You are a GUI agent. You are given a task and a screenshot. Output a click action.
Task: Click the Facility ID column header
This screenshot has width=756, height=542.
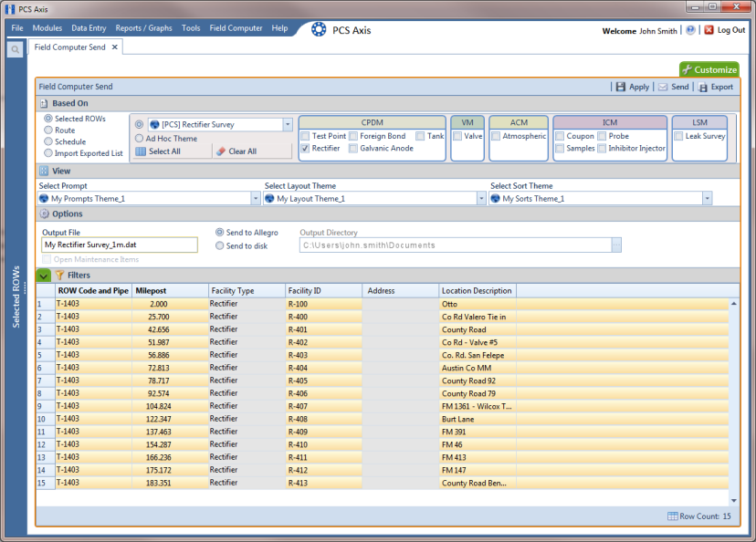click(x=323, y=290)
